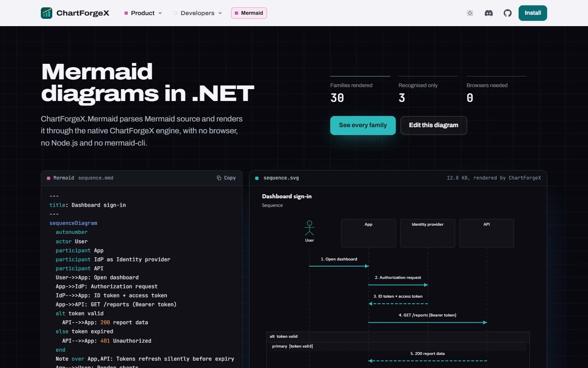Click the 'Mermaid diagrams in .NET' heading
588x368 pixels.
(x=148, y=83)
